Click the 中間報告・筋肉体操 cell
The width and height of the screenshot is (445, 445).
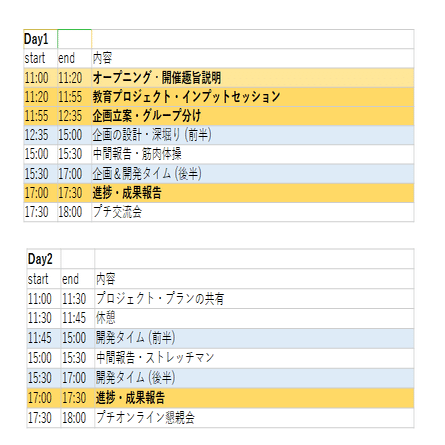point(253,154)
